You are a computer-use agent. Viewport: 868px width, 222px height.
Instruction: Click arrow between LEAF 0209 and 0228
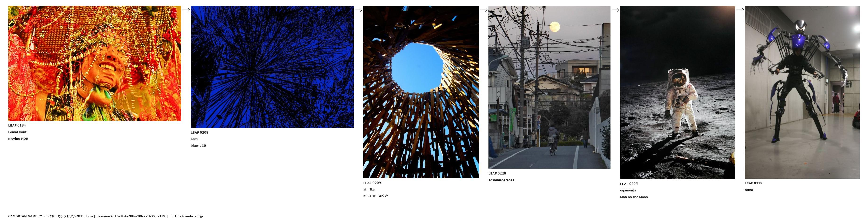pyautogui.click(x=484, y=10)
